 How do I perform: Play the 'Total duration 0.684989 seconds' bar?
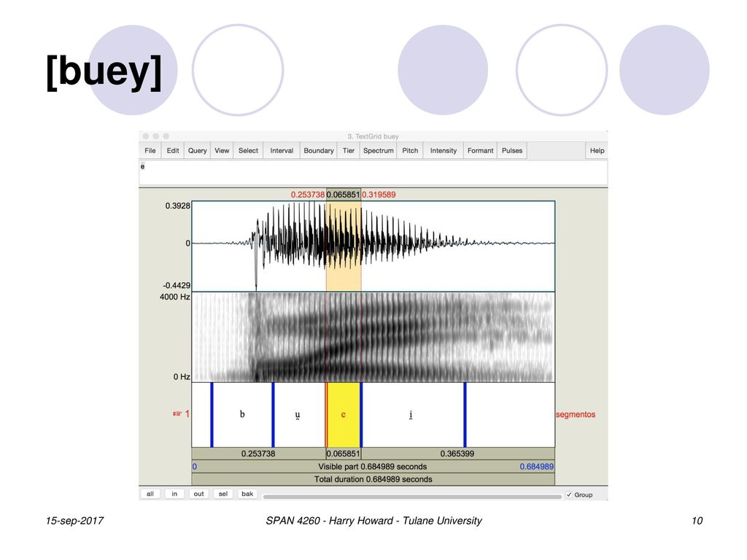coord(373,479)
